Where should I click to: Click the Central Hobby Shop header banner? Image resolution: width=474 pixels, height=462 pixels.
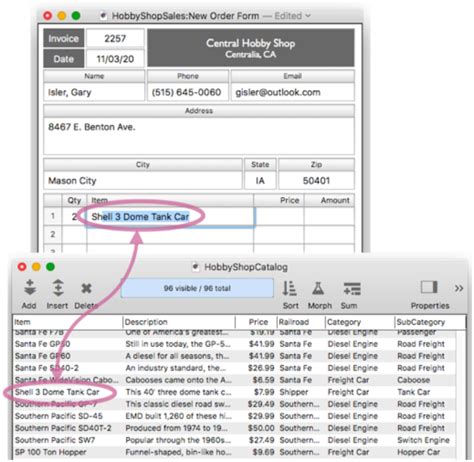pyautogui.click(x=251, y=48)
